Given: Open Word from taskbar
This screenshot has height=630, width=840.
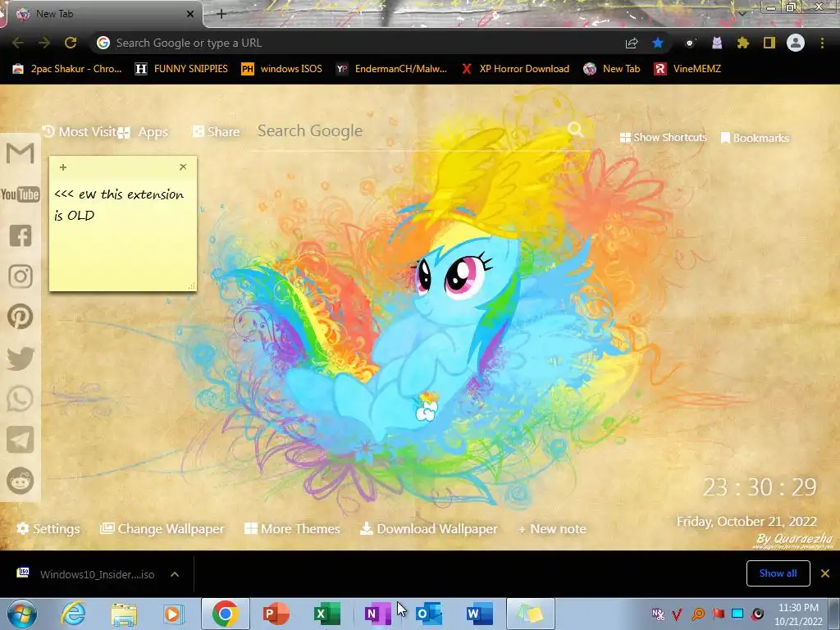Looking at the screenshot, I should pos(479,614).
